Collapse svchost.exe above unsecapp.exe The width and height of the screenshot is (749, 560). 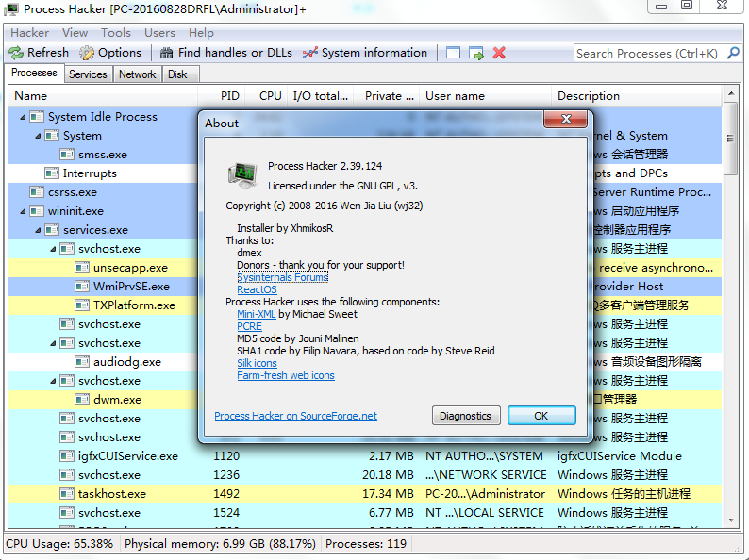pyautogui.click(x=53, y=249)
